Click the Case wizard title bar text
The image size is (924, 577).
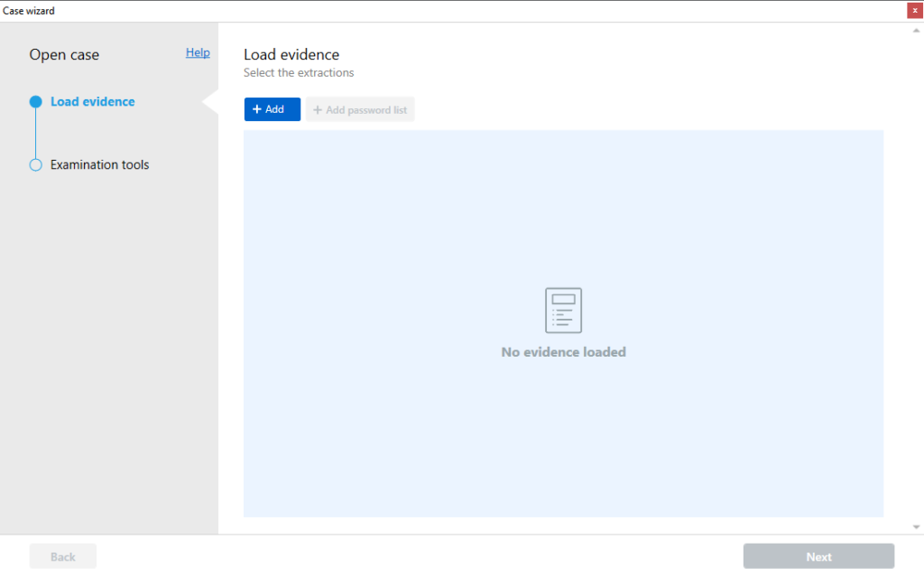click(x=29, y=11)
